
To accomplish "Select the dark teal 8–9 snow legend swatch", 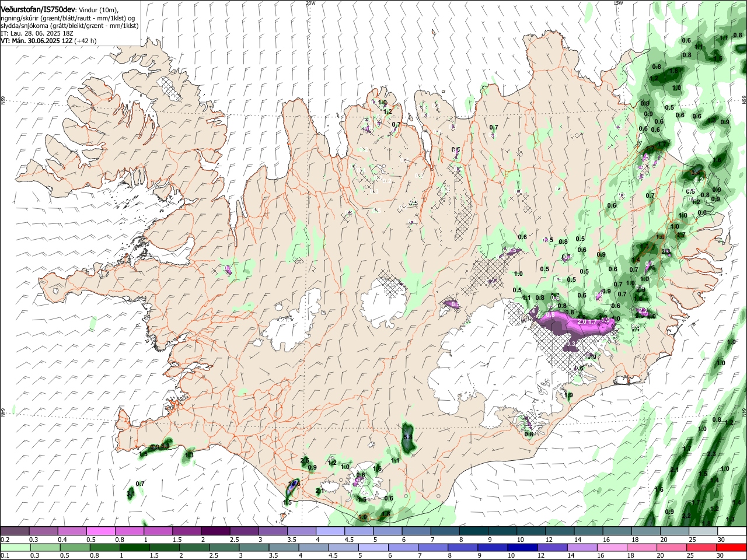I will click(473, 531).
